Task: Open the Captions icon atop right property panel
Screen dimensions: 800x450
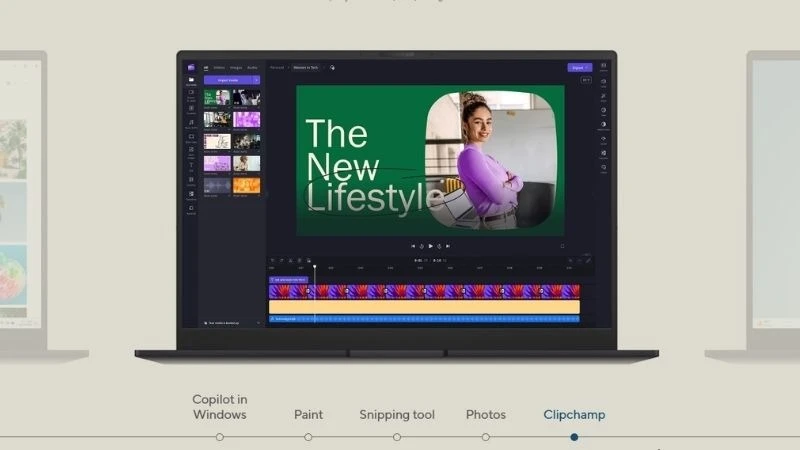Action: coord(604,66)
